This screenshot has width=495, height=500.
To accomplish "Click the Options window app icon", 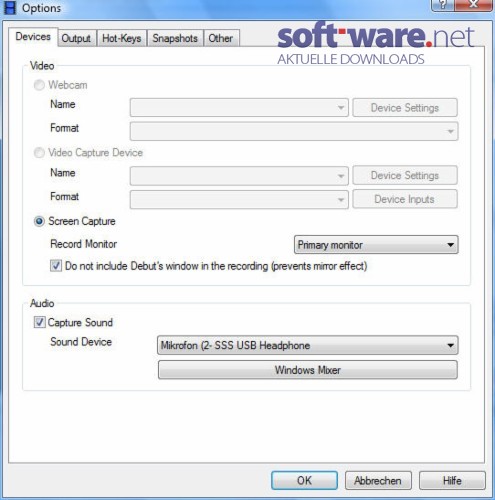I will click(10, 8).
